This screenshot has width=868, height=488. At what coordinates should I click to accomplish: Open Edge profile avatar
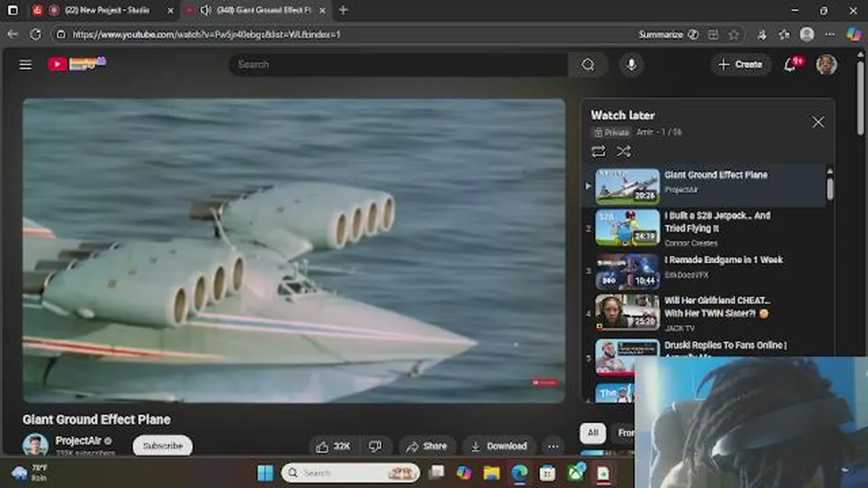pos(807,34)
